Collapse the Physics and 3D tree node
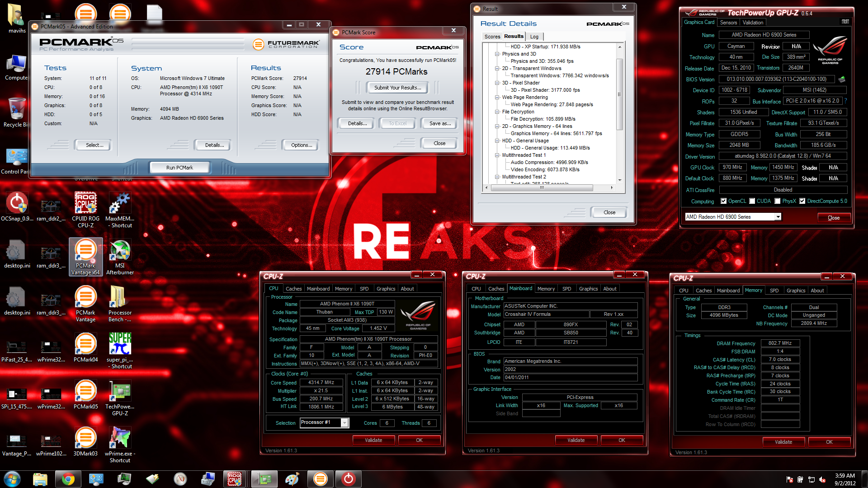The width and height of the screenshot is (868, 488). pos(497,54)
